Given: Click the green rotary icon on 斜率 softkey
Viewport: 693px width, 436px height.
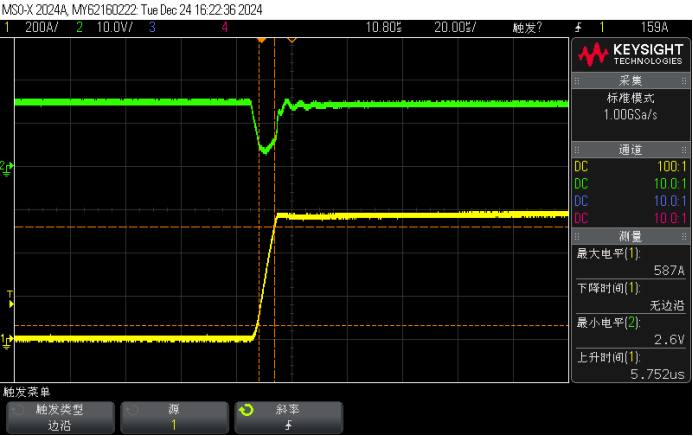Looking at the screenshot, I should click(246, 410).
